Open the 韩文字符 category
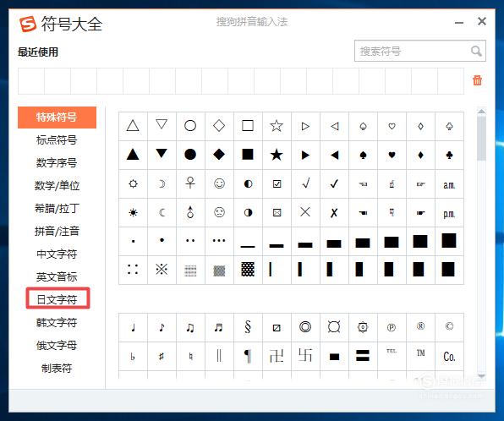This screenshot has width=504, height=421. click(x=57, y=322)
